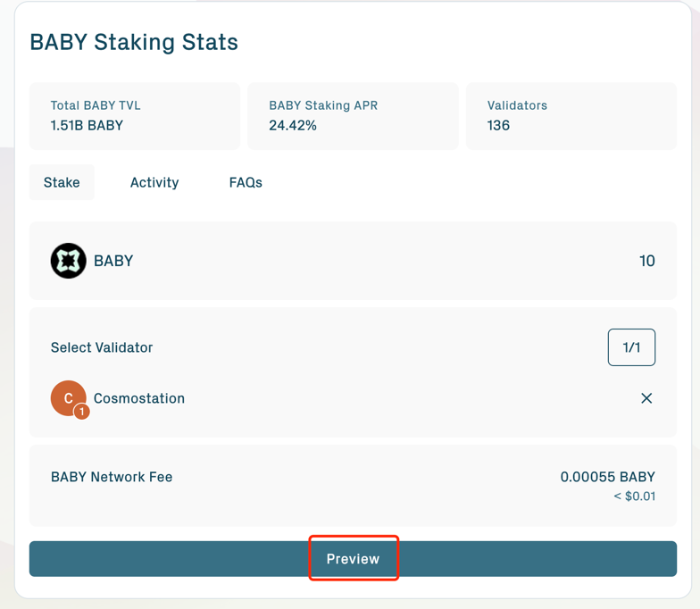Click the Select Validator label
Image resolution: width=700 pixels, height=609 pixels.
pos(102,347)
